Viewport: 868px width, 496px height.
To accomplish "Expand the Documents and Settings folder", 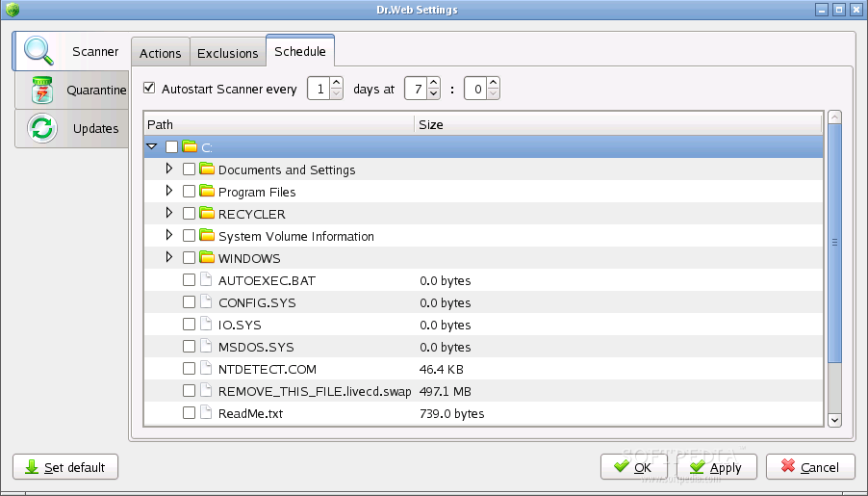I will click(x=169, y=168).
